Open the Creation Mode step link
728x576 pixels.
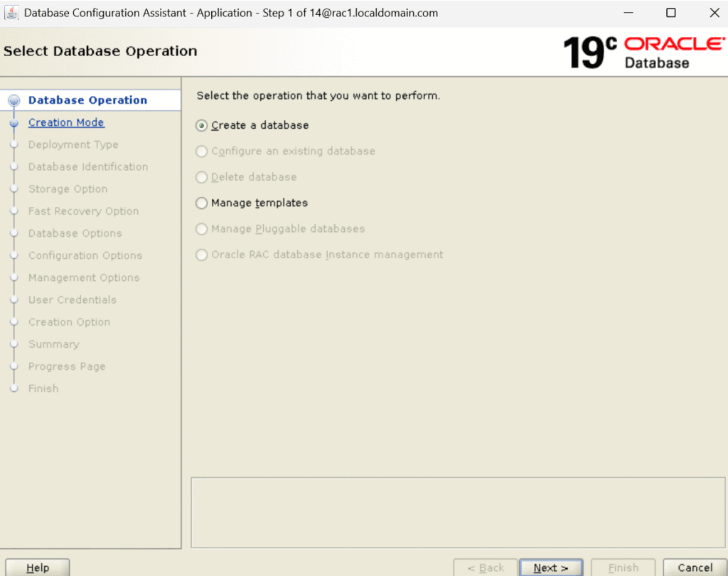66,122
